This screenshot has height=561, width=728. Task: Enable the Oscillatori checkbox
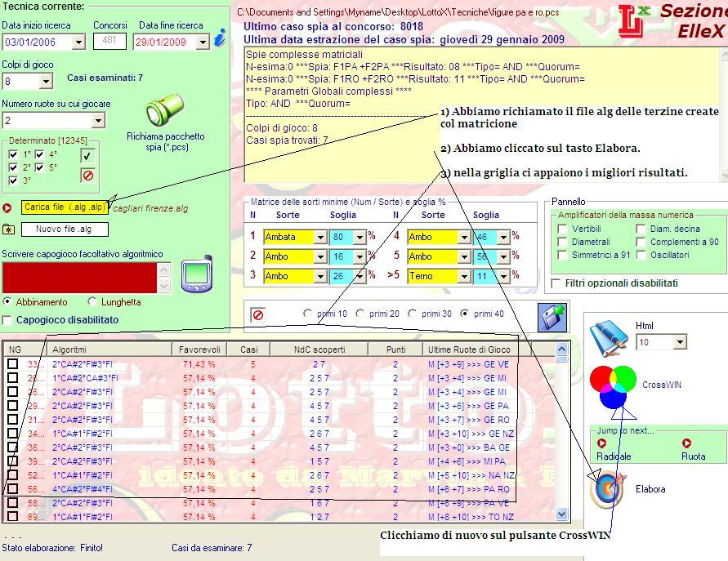click(641, 255)
